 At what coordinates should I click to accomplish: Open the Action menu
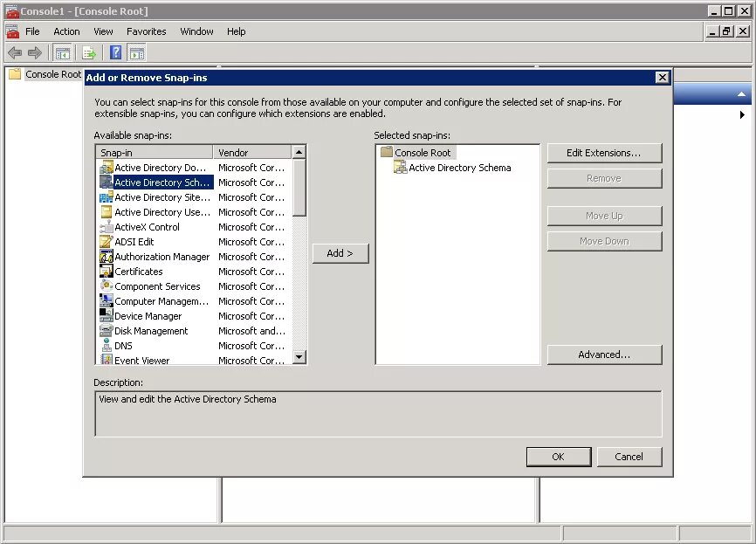coord(66,31)
